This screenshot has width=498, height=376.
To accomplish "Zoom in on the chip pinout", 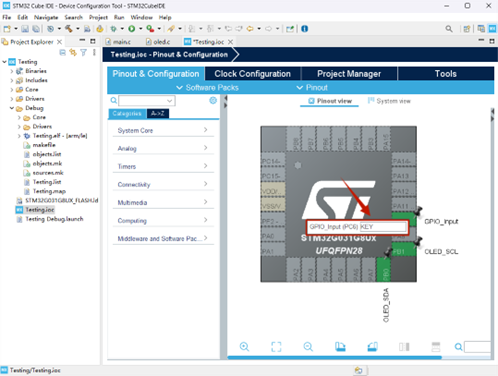I will [244, 347].
